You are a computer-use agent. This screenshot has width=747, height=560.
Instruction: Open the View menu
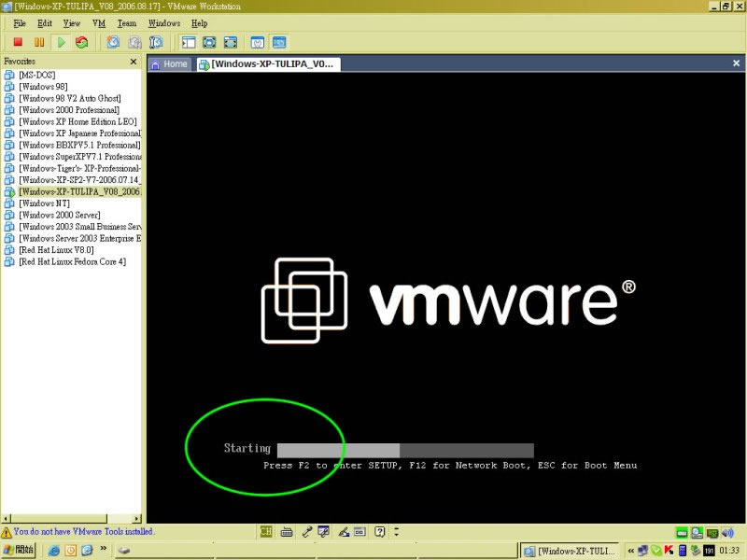click(72, 22)
